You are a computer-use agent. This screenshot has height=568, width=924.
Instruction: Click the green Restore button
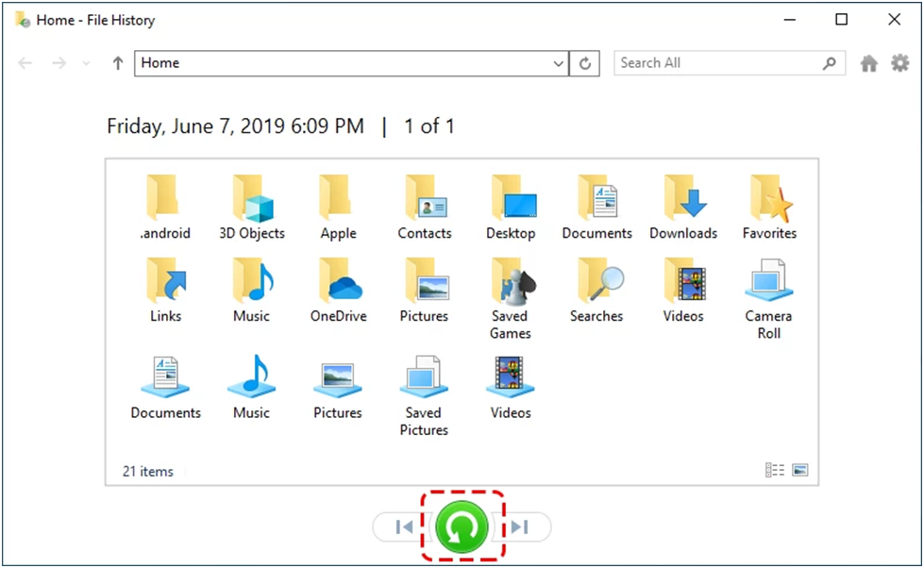[x=462, y=526]
